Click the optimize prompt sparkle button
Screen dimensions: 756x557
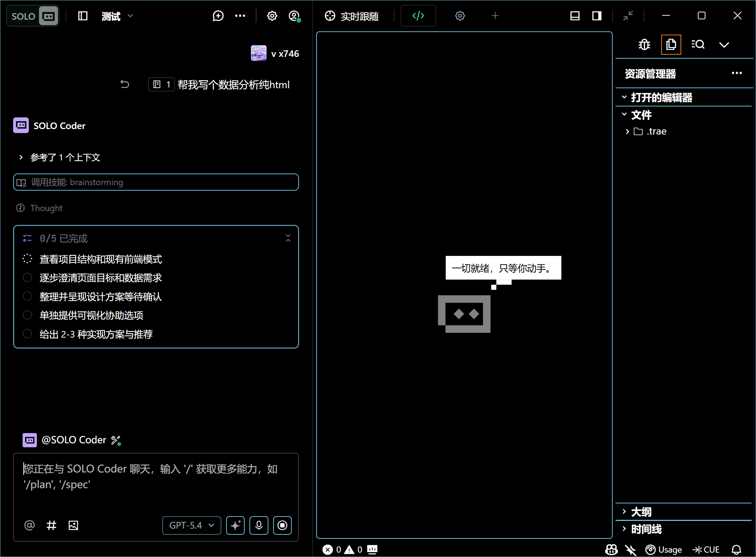click(235, 525)
